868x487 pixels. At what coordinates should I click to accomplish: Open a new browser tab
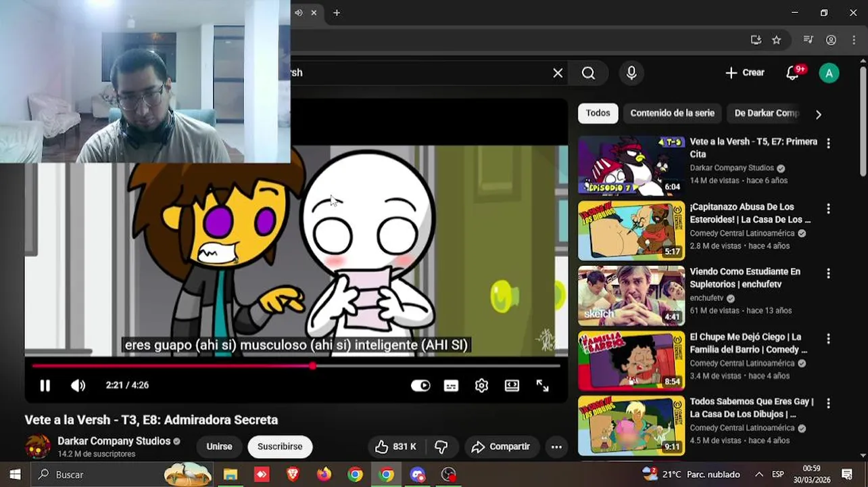[337, 13]
